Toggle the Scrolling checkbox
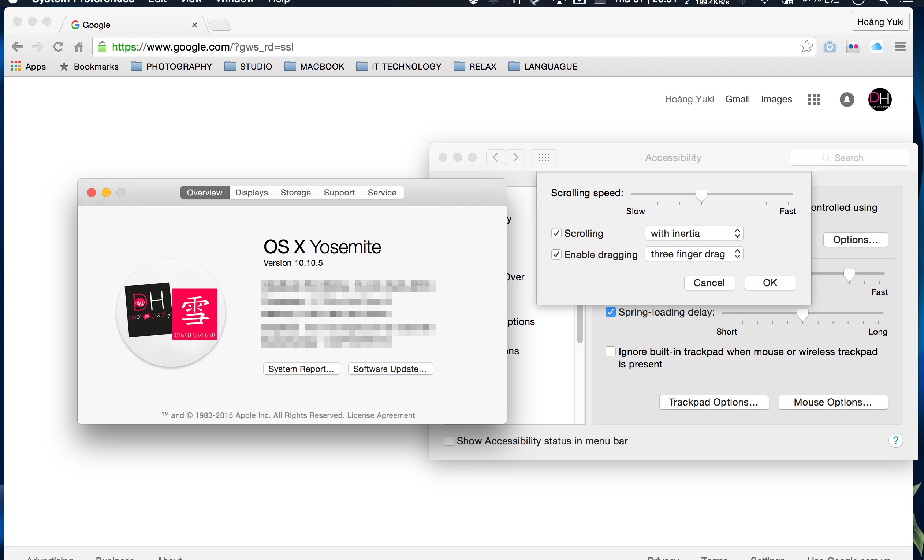This screenshot has width=924, height=560. click(x=557, y=234)
